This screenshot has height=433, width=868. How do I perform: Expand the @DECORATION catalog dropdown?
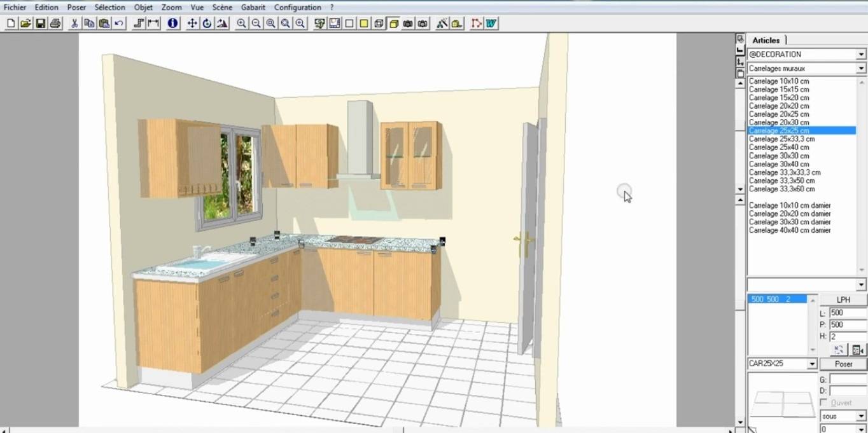pos(861,55)
